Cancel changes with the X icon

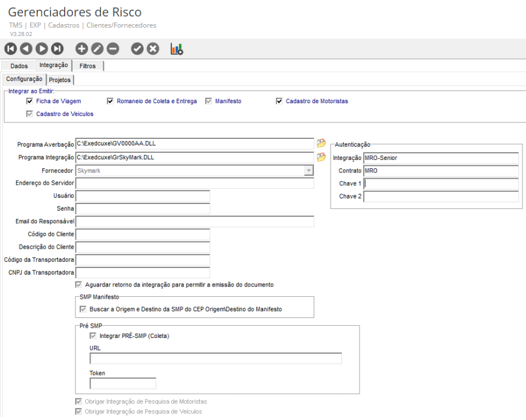tap(153, 49)
